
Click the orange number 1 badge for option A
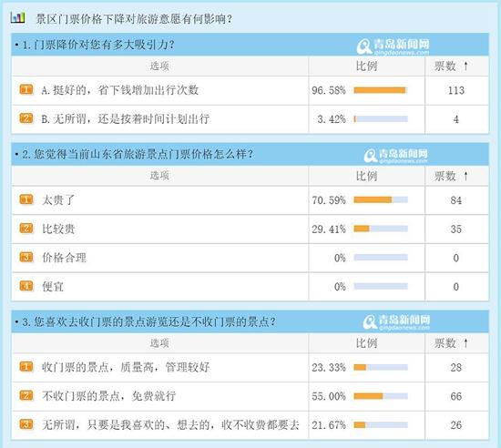pos(26,90)
